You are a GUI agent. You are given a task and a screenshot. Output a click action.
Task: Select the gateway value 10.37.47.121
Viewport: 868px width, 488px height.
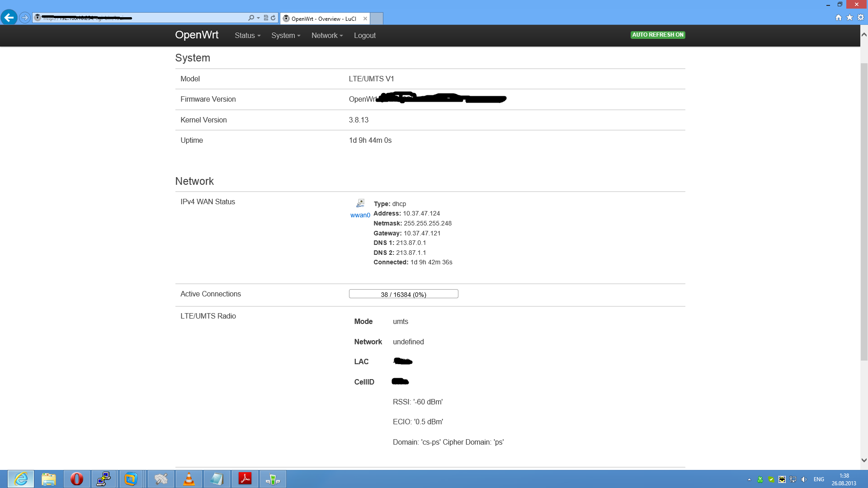click(x=422, y=234)
